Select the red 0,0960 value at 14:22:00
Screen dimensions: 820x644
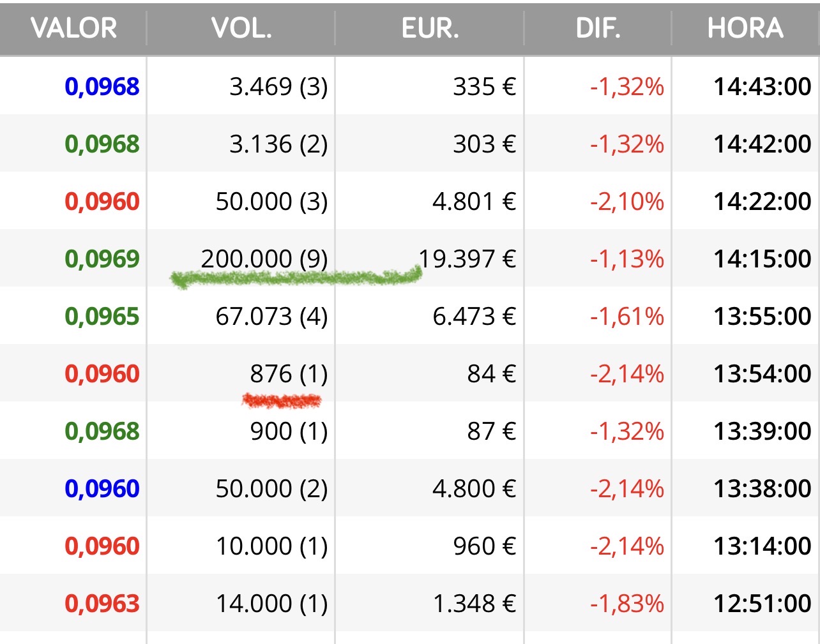[102, 201]
